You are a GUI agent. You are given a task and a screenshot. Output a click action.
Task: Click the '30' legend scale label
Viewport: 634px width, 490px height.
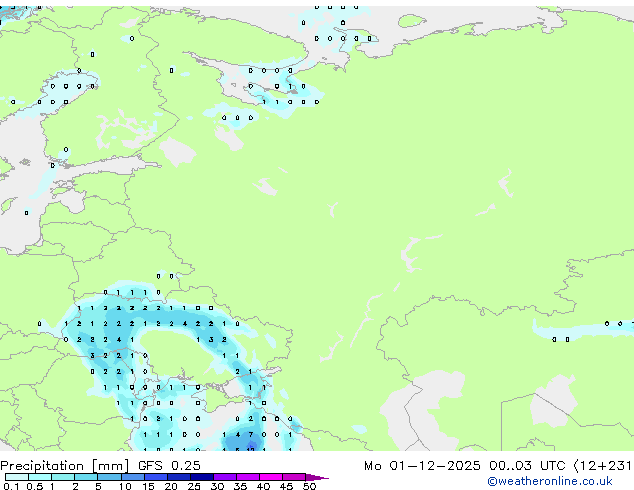pyautogui.click(x=218, y=486)
